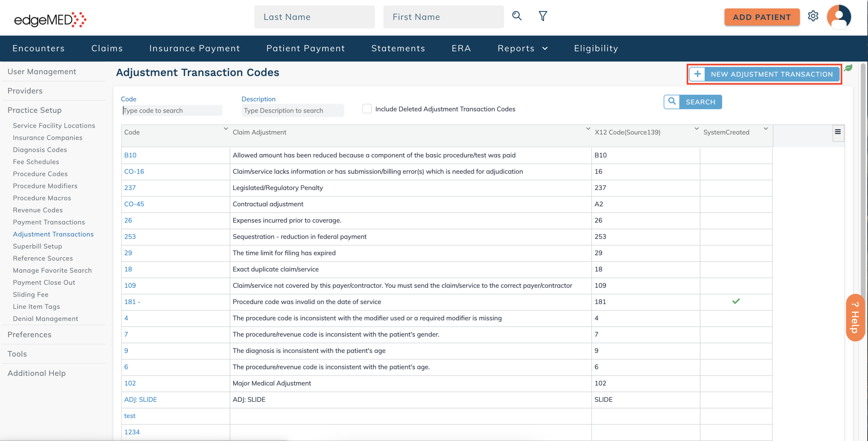Focus the First Name search field
This screenshot has width=868, height=441.
click(x=443, y=17)
